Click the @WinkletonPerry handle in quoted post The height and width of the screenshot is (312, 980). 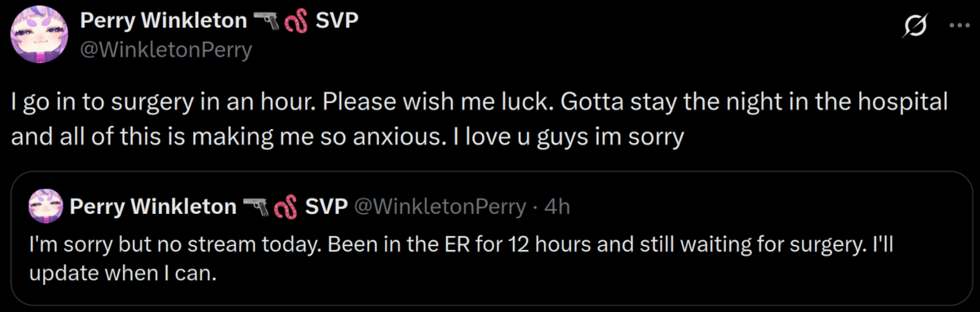(439, 206)
